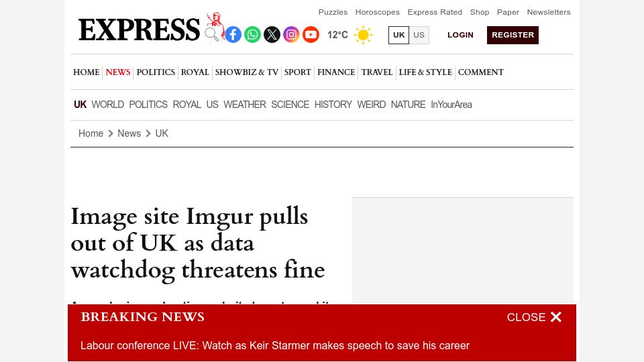
Task: Click News in the breadcrumb
Action: [129, 133]
